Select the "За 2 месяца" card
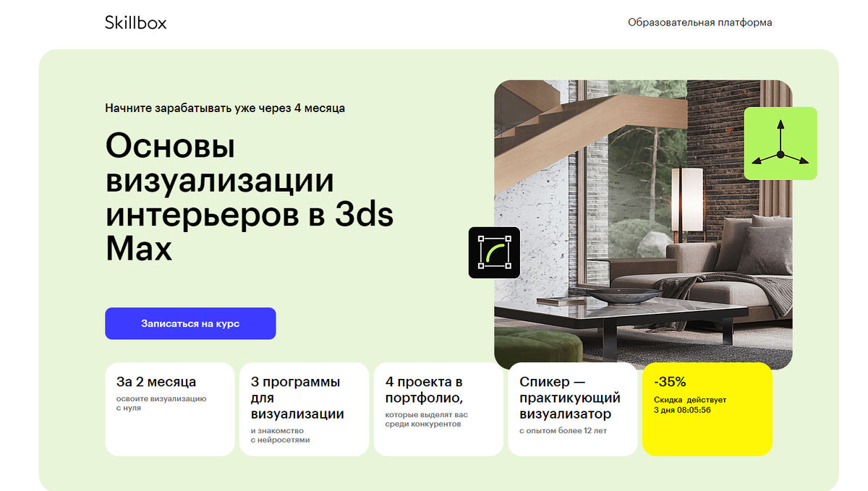 tap(169, 409)
